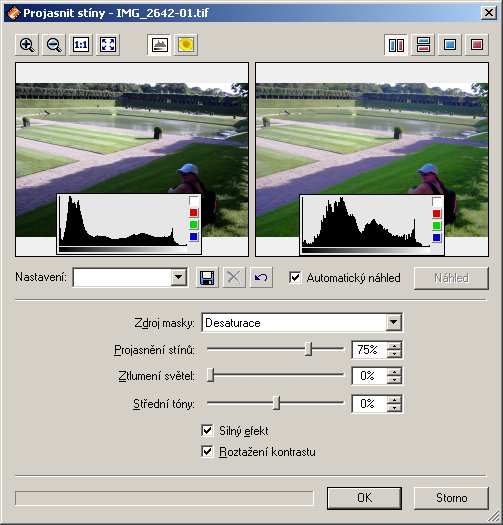The width and height of the screenshot is (503, 525).
Task: Uncheck Automatický náhled checkbox
Action: [295, 278]
